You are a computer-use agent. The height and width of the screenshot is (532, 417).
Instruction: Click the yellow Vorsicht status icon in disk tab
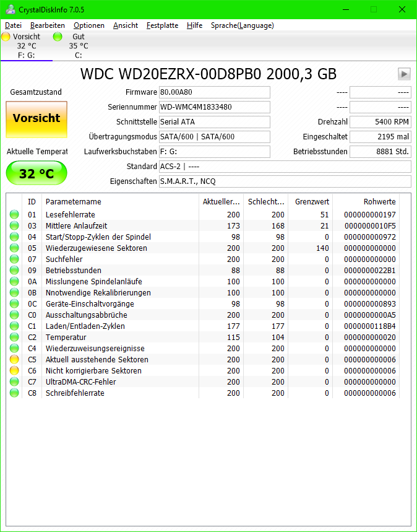(6, 37)
